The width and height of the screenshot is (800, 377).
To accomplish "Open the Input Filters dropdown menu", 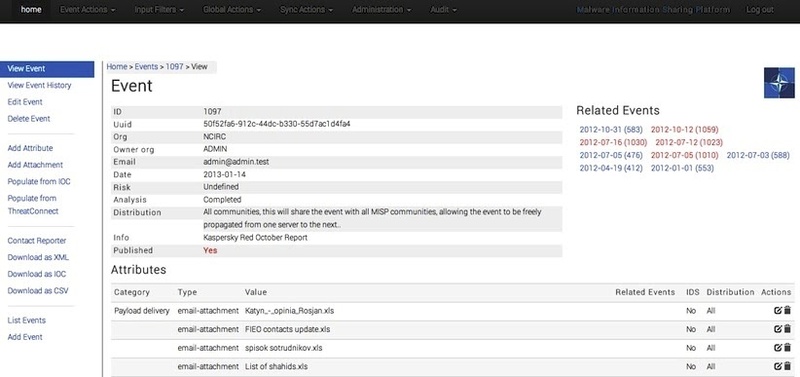I will pyautogui.click(x=159, y=10).
